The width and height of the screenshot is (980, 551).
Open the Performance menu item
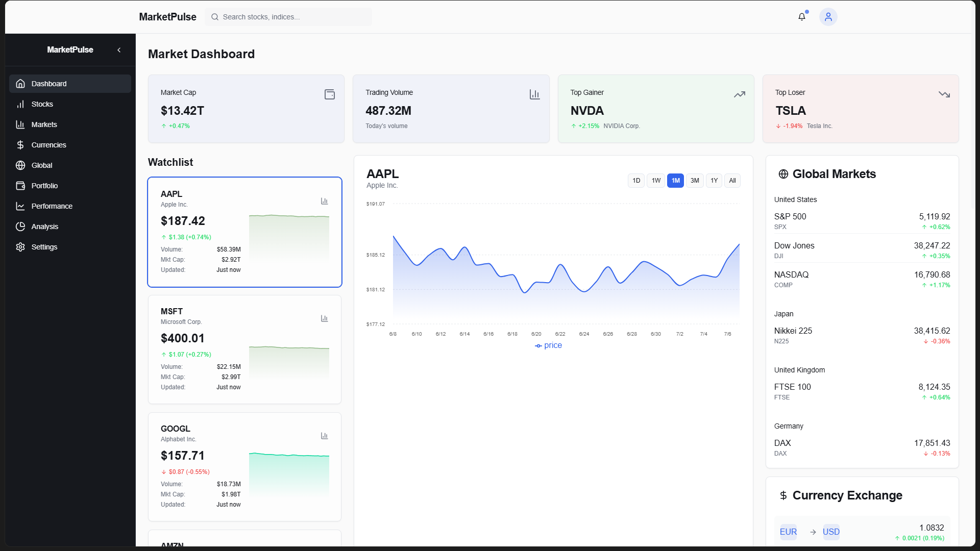(x=70, y=206)
